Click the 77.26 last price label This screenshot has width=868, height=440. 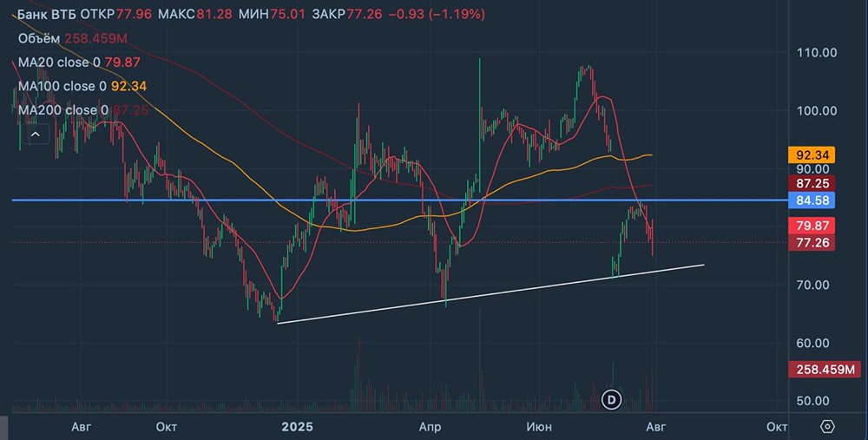tap(812, 242)
